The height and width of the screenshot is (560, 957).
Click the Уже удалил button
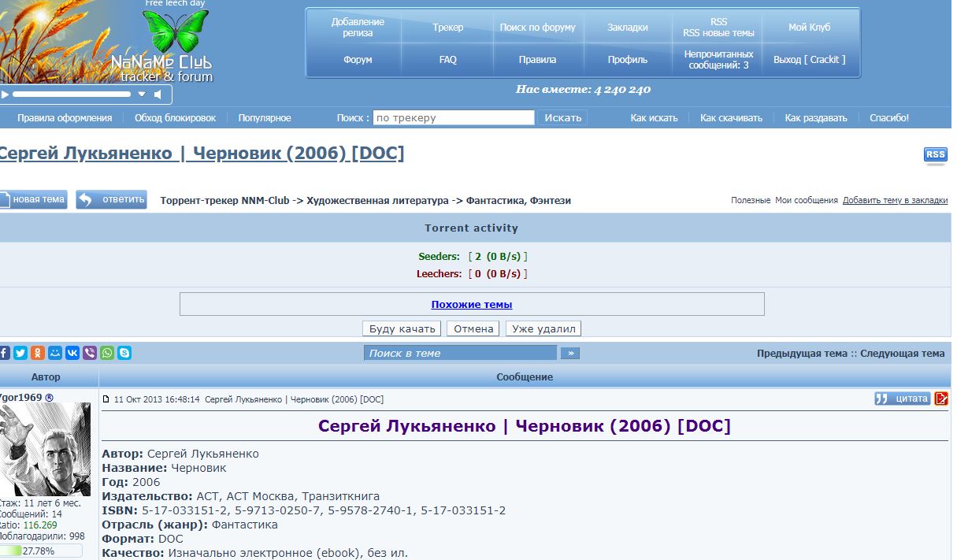543,328
